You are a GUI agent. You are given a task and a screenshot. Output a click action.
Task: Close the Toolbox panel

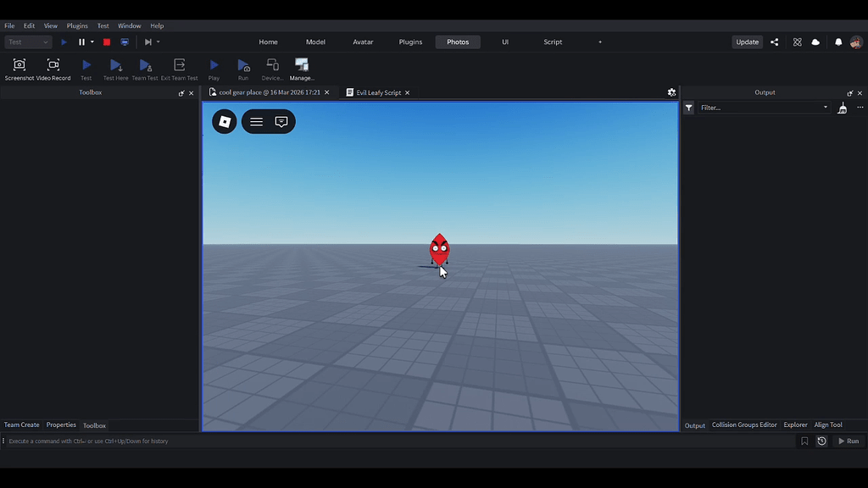(x=192, y=93)
